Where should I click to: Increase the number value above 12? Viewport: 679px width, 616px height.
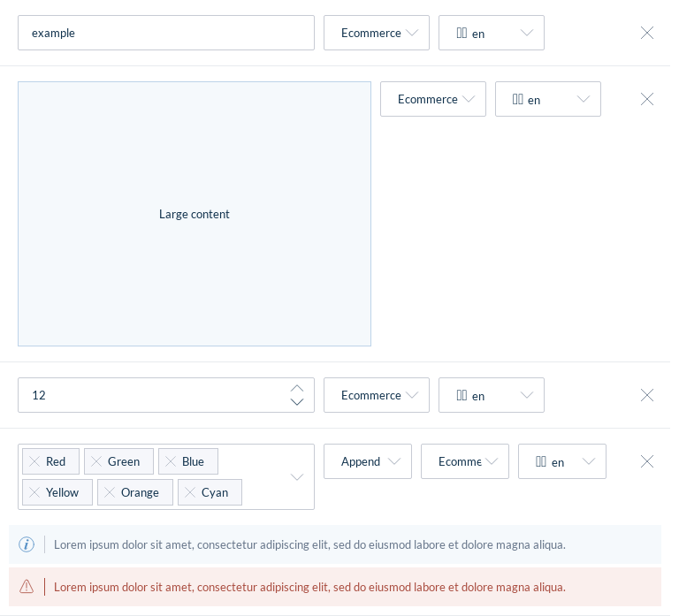(x=297, y=388)
